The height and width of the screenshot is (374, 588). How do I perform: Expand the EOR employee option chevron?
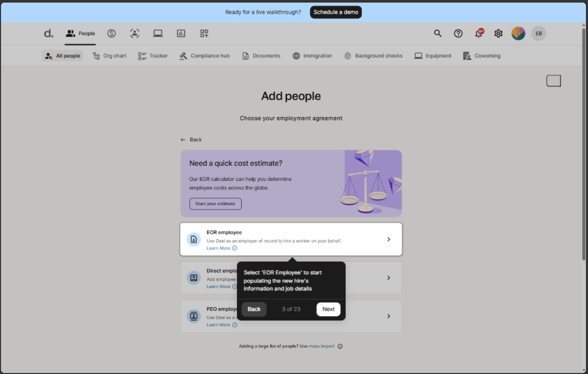(x=389, y=239)
